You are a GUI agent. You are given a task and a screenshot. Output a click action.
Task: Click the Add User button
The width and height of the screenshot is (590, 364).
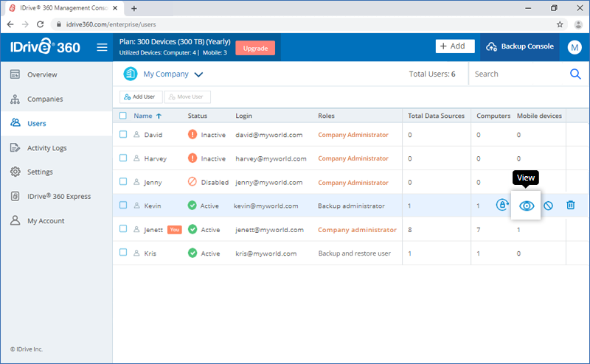click(141, 97)
